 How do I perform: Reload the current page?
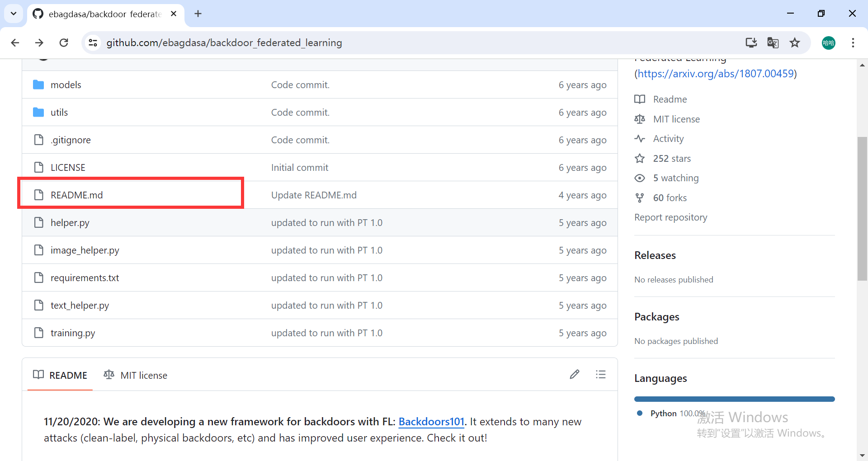pos(64,42)
